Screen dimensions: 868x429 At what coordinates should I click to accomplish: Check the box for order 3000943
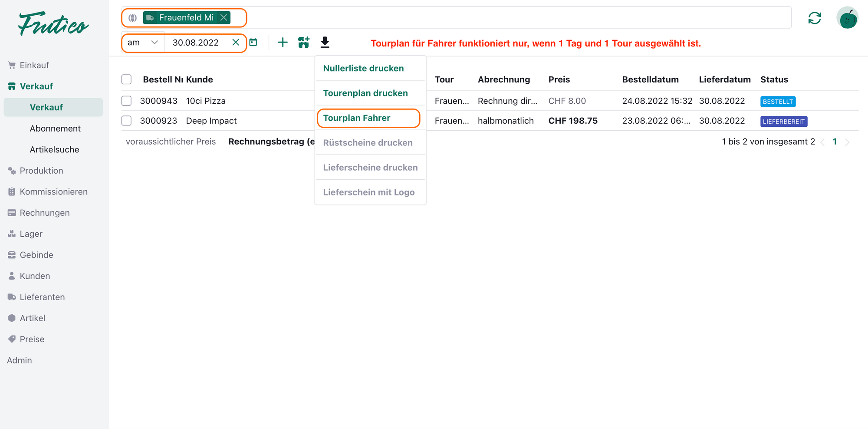click(126, 101)
